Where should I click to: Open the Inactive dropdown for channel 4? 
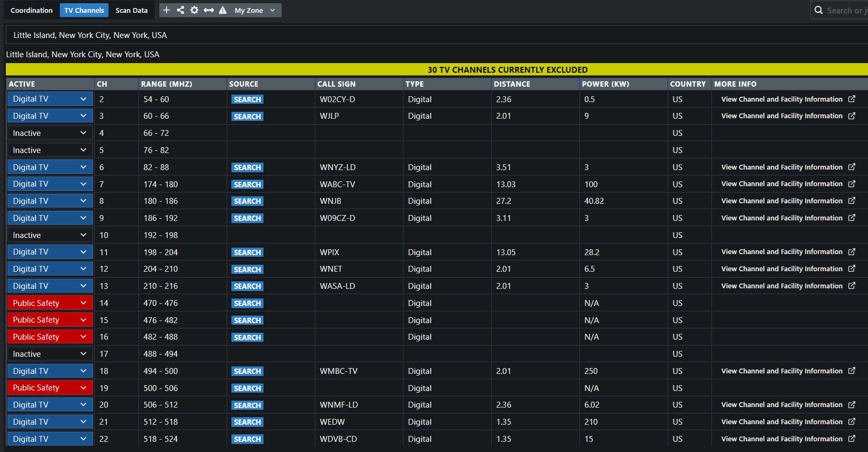[50, 133]
